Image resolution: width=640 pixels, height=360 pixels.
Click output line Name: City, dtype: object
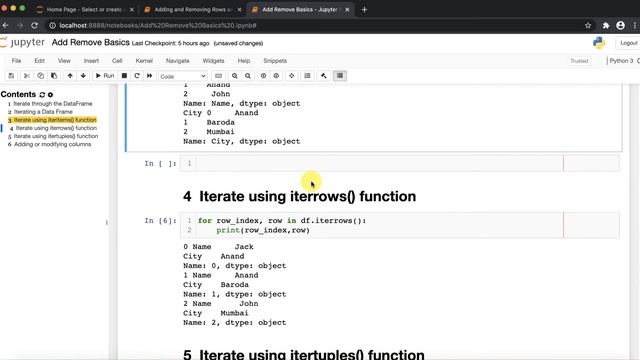(x=242, y=141)
